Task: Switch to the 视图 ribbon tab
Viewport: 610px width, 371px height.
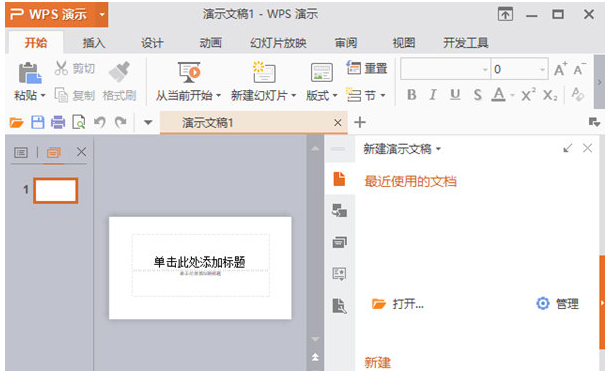Action: tap(404, 43)
